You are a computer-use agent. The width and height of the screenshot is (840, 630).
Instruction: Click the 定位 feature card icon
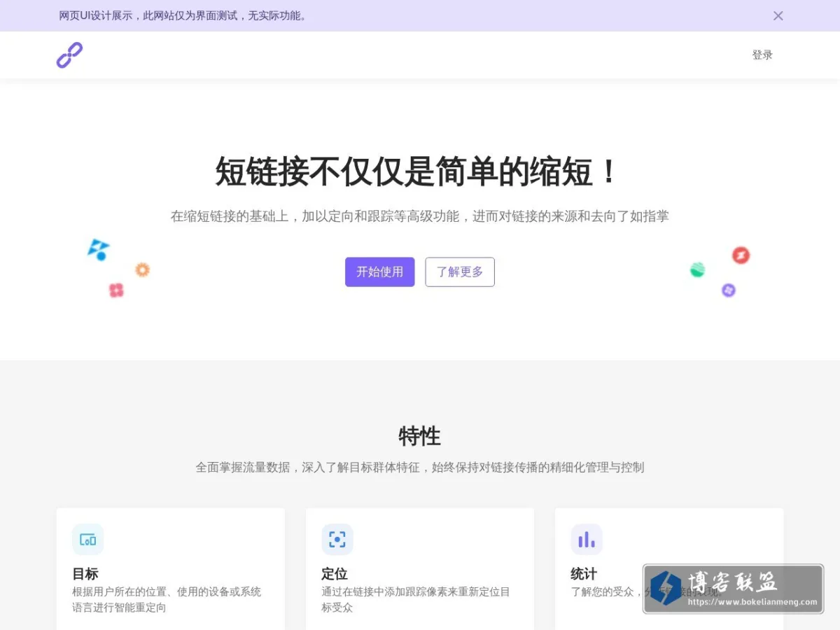337,540
